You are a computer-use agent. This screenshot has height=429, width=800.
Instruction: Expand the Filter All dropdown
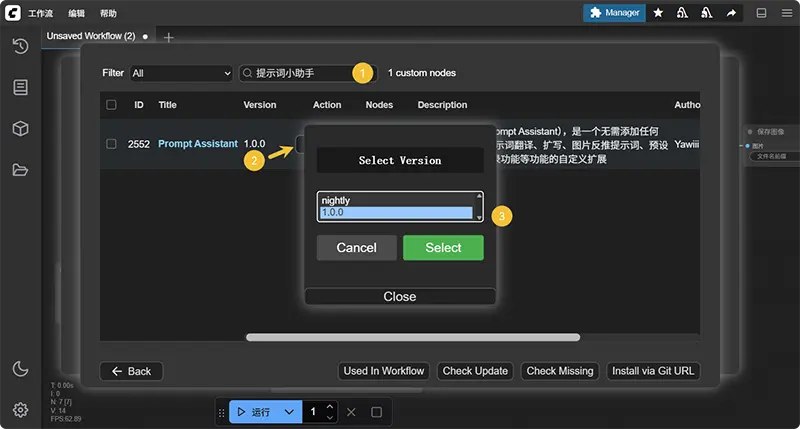pos(181,73)
